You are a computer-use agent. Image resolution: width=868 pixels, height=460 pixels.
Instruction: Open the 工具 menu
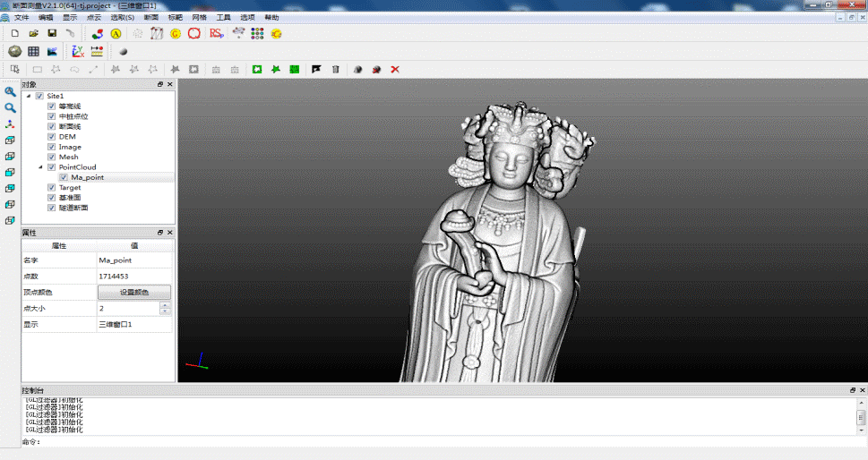coord(223,17)
